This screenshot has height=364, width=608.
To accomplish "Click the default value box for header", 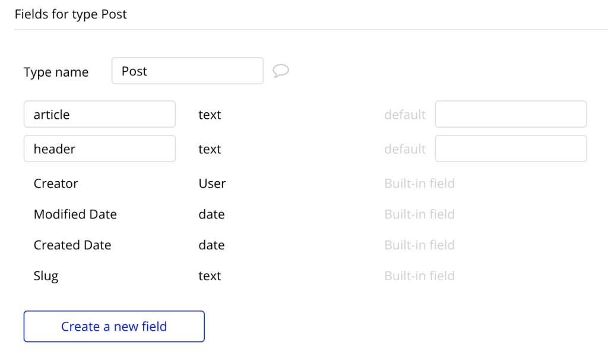I will 511,148.
